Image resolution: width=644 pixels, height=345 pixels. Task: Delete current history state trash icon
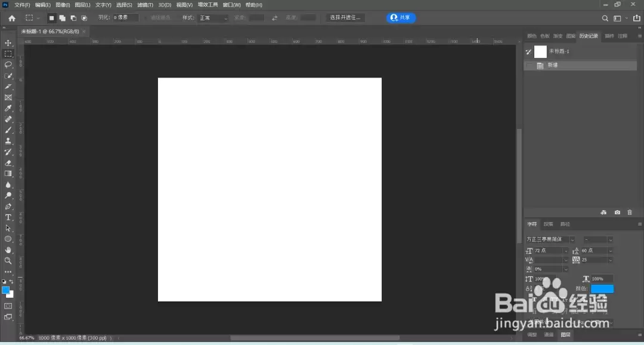pos(630,212)
